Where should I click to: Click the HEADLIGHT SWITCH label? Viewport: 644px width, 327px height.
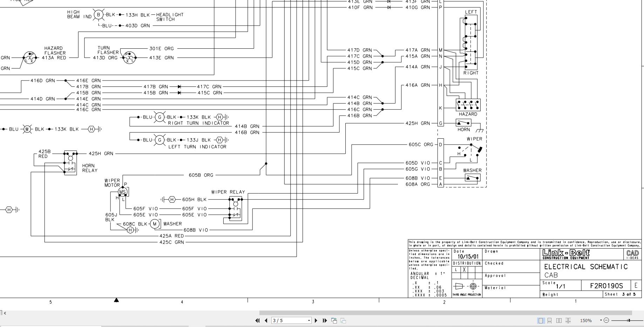(x=170, y=17)
